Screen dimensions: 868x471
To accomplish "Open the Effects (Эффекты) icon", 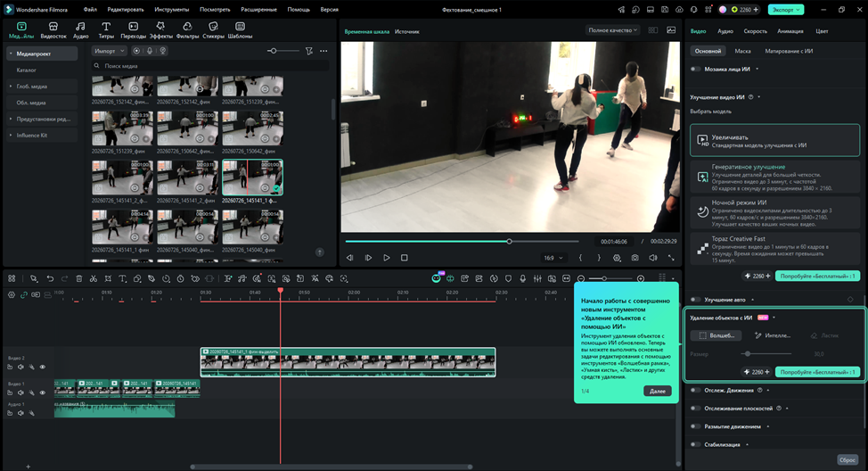I will (x=160, y=30).
